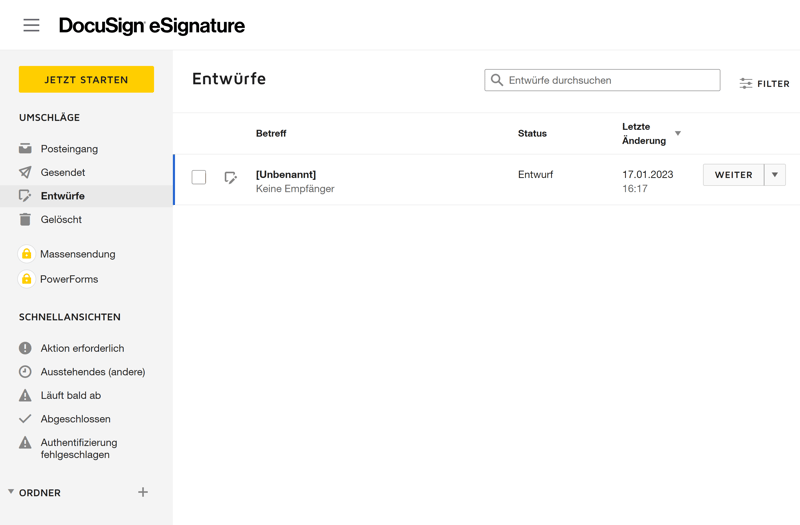The height and width of the screenshot is (525, 800).
Task: Select the [Unbenannt] draft checkbox
Action: 199,178
